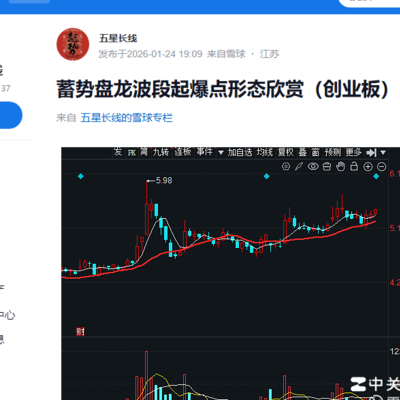Image resolution: width=400 pixels, height=400 pixels.
Task: Expand the dropdown arrow at toolbar far right
Action: (x=383, y=153)
